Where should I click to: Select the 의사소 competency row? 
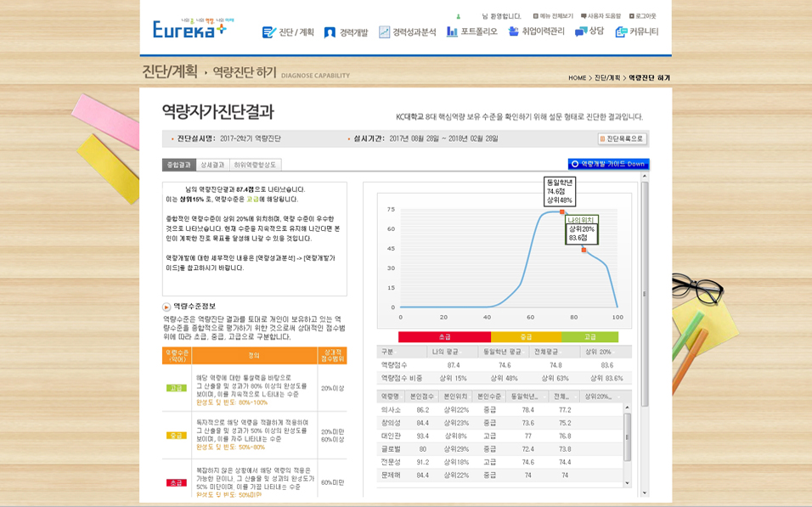(500, 409)
